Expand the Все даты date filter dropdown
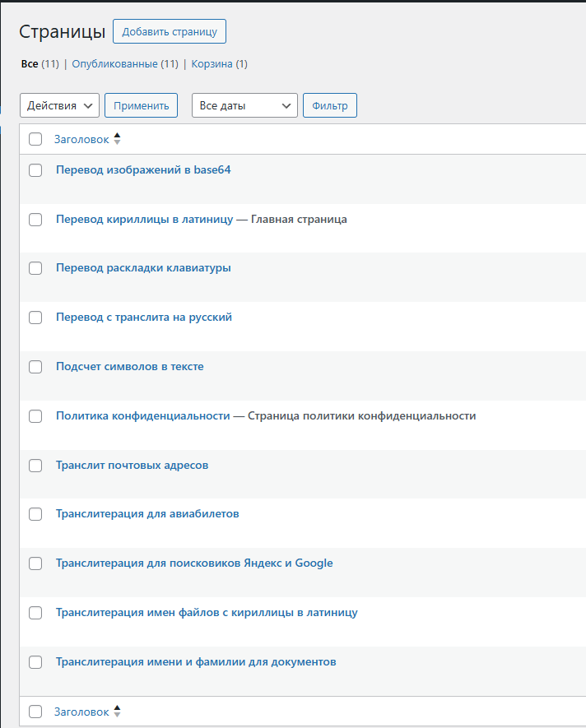The width and height of the screenshot is (586, 728). pyautogui.click(x=244, y=105)
